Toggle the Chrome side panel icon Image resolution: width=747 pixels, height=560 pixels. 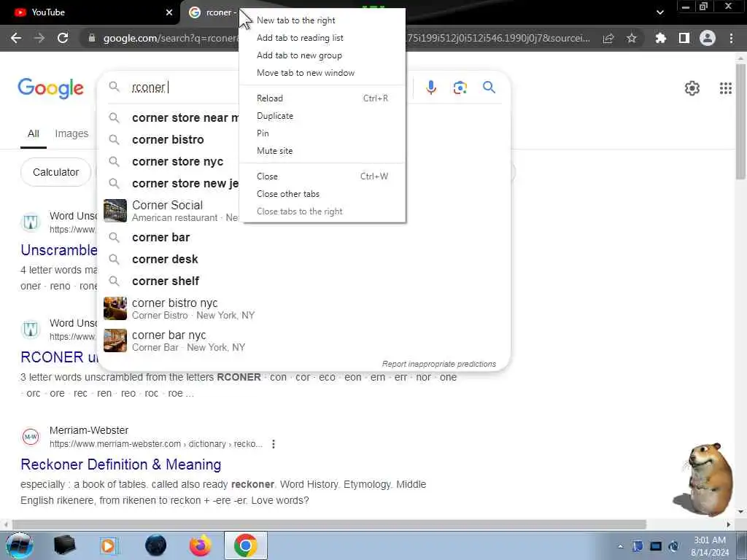[x=684, y=38]
